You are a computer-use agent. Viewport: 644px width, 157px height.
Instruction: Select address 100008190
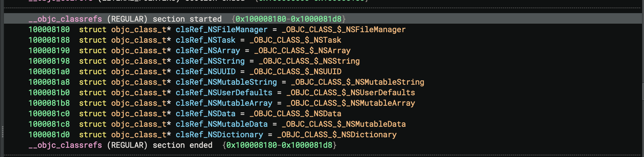pyautogui.click(x=49, y=51)
